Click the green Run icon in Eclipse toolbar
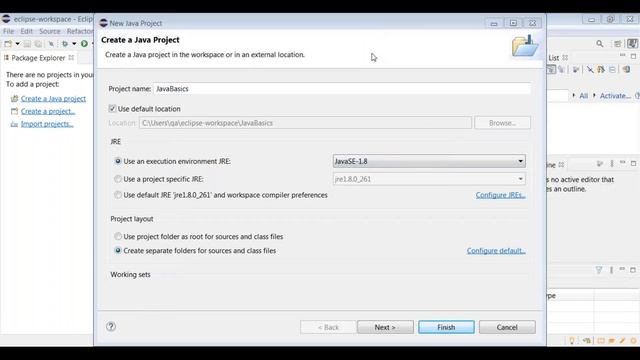The width and height of the screenshot is (640, 360). coord(84,44)
